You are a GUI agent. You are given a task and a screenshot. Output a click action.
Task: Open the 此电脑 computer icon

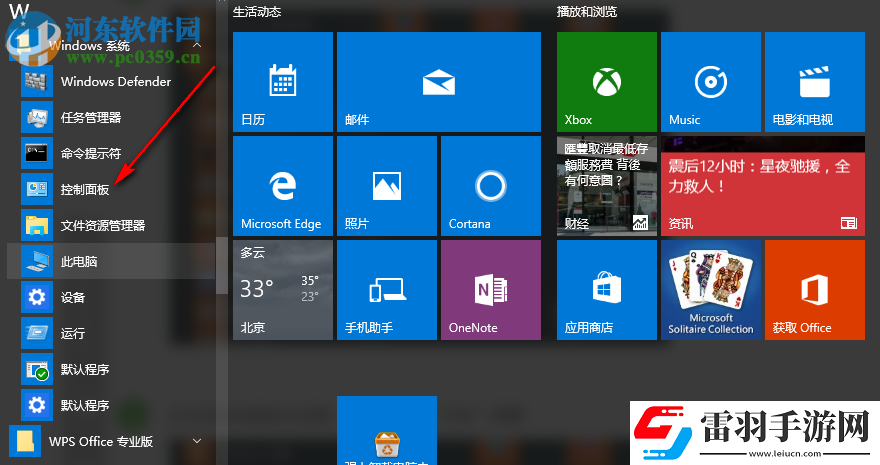click(x=37, y=261)
